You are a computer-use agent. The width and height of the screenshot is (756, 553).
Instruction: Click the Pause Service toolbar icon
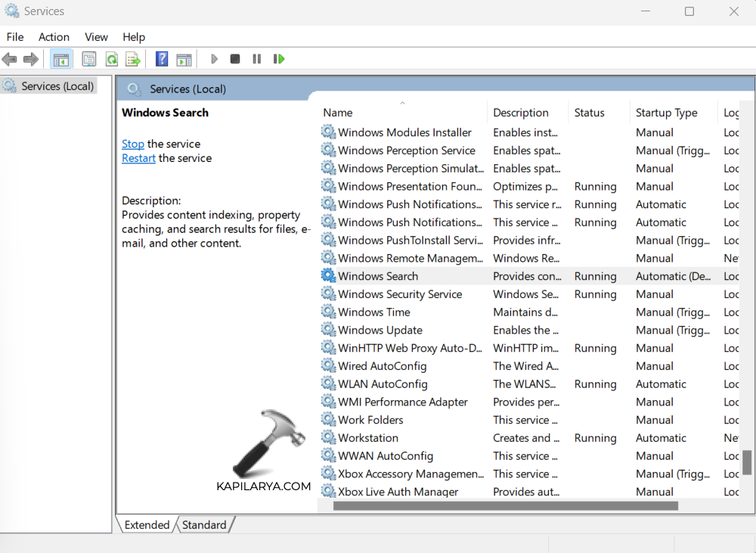click(x=257, y=59)
